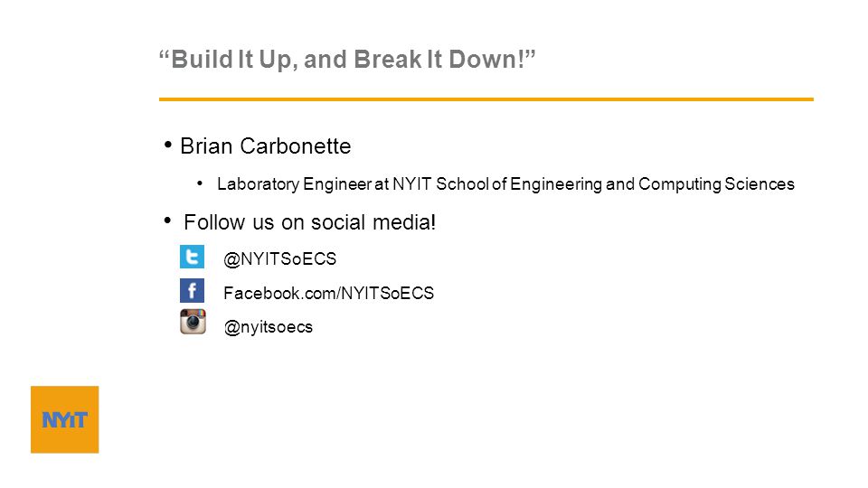Click the bullet before Follow us
868x488 pixels.
pyautogui.click(x=168, y=221)
